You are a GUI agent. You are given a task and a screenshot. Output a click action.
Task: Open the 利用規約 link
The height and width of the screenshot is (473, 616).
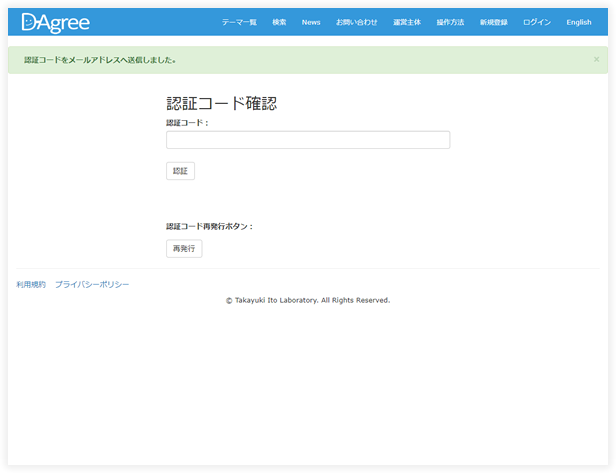31,284
